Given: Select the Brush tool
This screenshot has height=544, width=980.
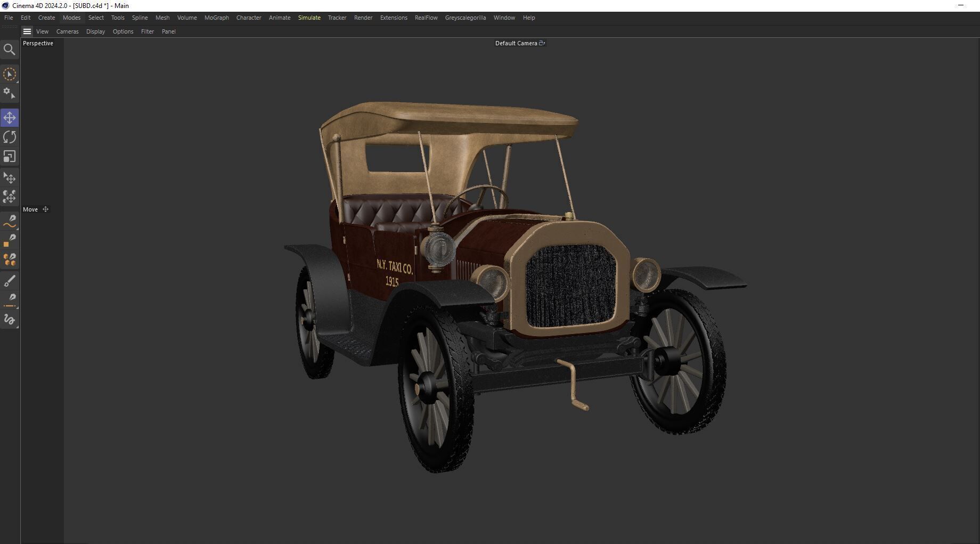Looking at the screenshot, I should 10,281.
